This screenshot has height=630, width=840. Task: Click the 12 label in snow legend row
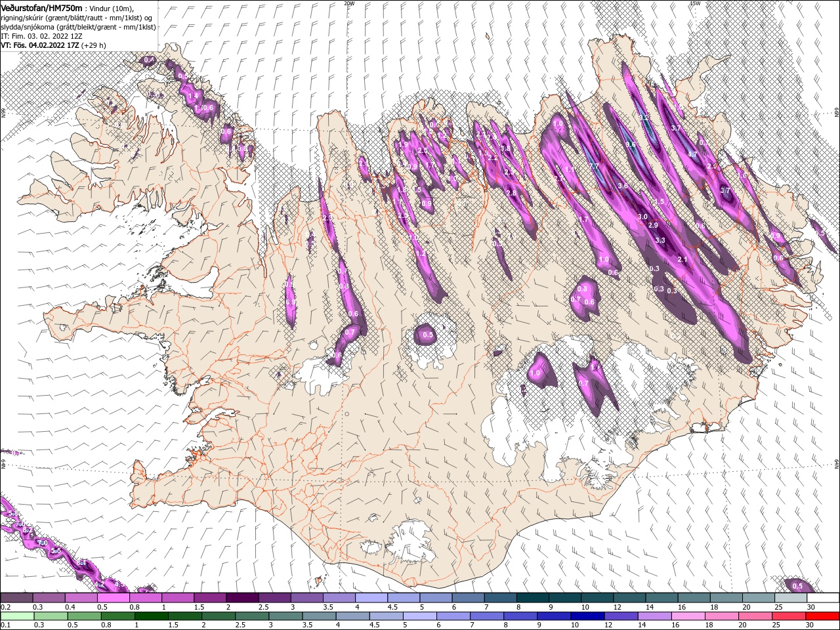(617, 608)
